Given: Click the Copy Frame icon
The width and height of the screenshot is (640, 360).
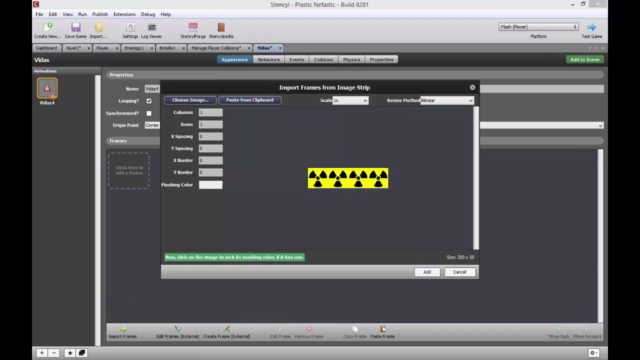Looking at the screenshot, I should coord(355,329).
